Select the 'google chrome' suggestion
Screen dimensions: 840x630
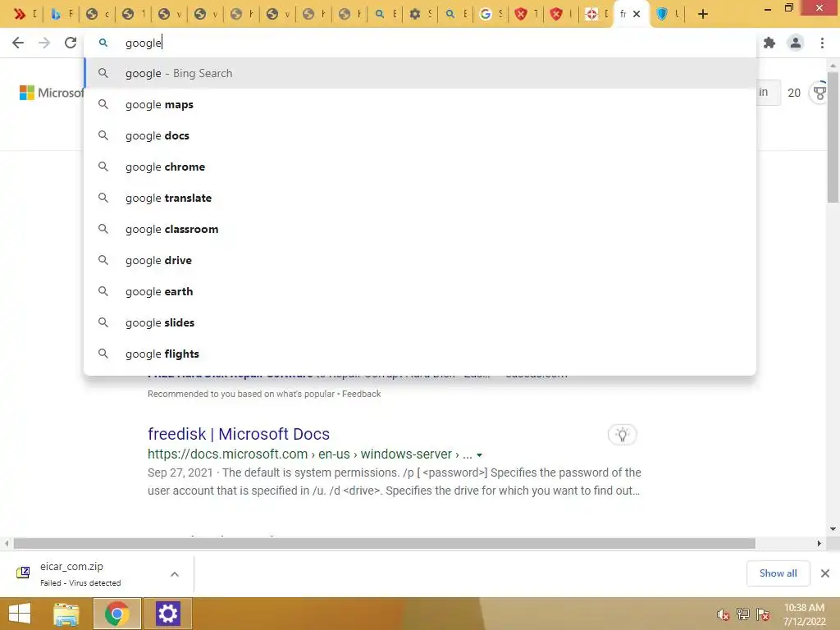tap(421, 167)
